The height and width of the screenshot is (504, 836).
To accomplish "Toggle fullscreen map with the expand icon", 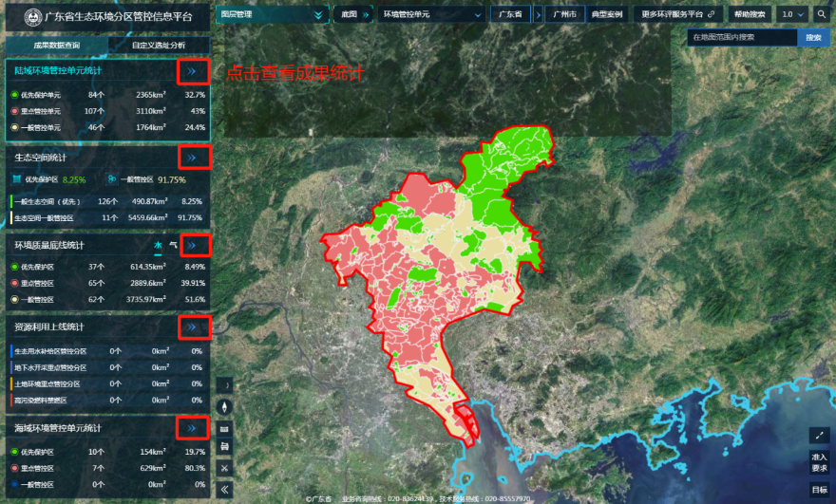I will point(819,435).
